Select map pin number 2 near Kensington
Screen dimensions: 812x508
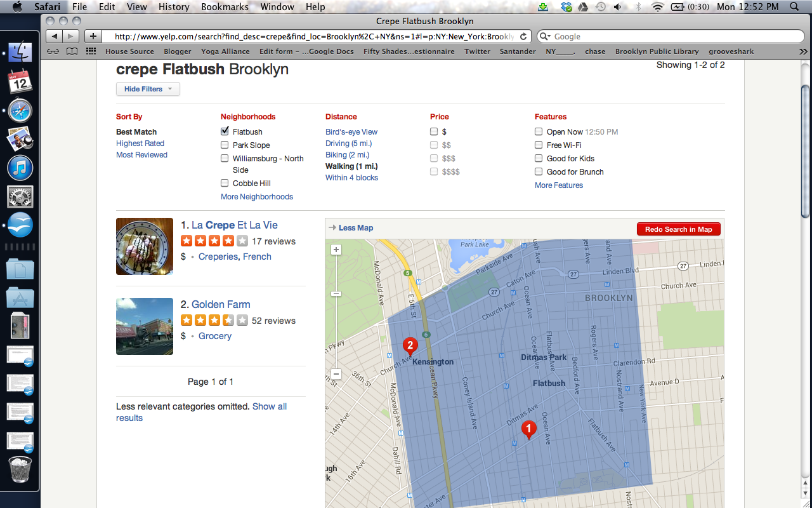pyautogui.click(x=410, y=346)
